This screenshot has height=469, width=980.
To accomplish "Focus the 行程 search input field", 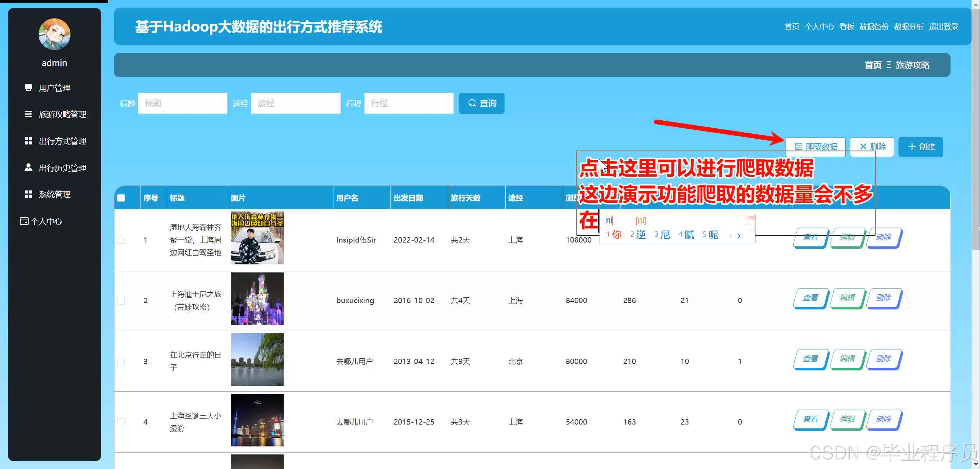I will pyautogui.click(x=409, y=103).
